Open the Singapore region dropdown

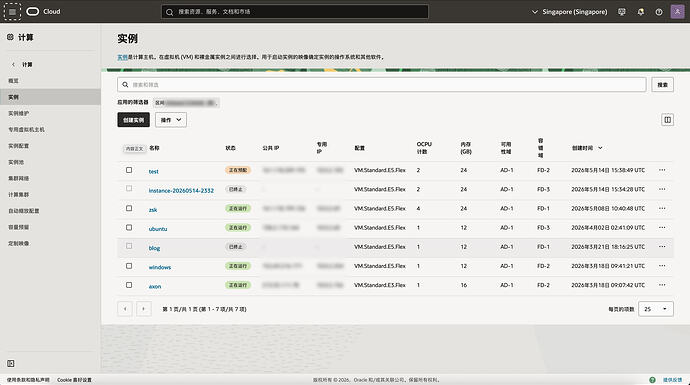(x=569, y=12)
